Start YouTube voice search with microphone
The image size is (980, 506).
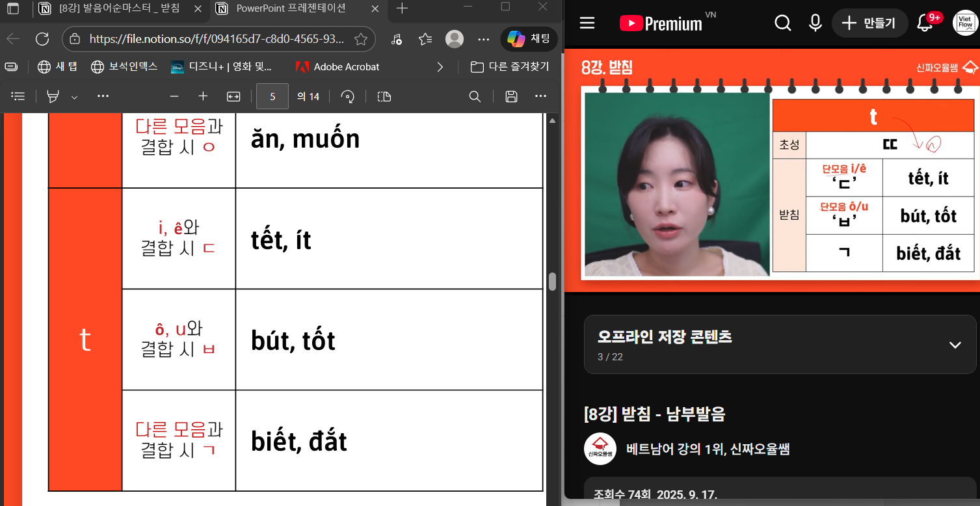click(815, 23)
